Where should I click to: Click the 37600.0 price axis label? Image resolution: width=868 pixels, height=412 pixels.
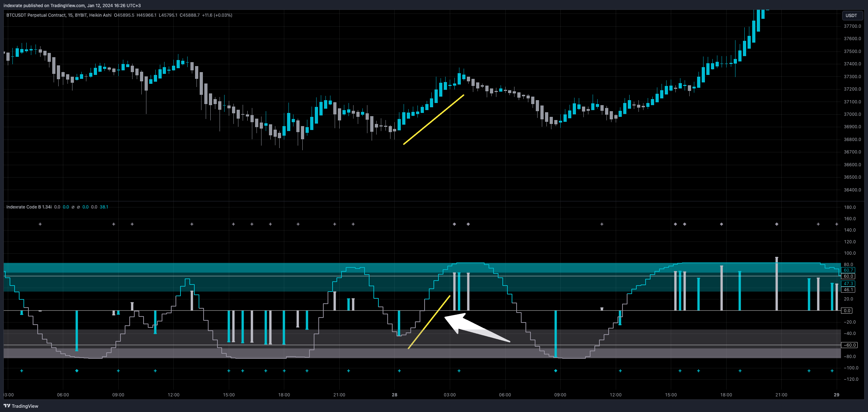click(852, 39)
